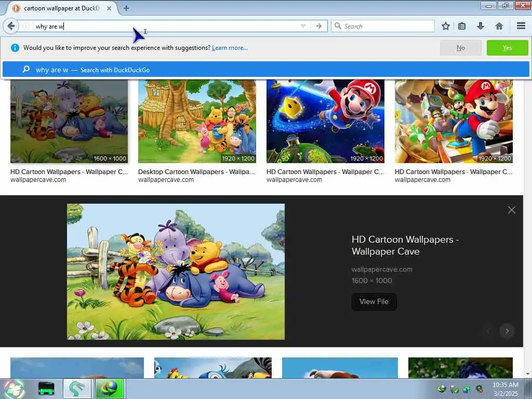532x399 pixels.
Task: Open a new tab with plus button
Action: (x=126, y=8)
